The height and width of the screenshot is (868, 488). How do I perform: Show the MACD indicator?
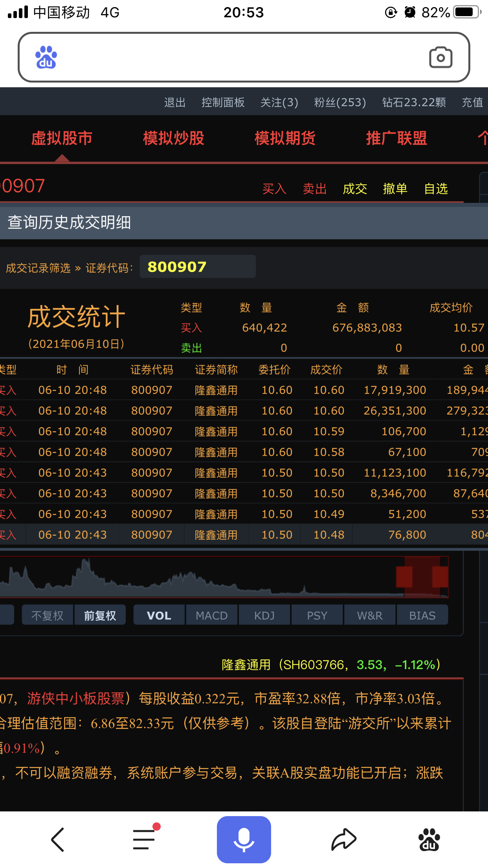point(211,615)
